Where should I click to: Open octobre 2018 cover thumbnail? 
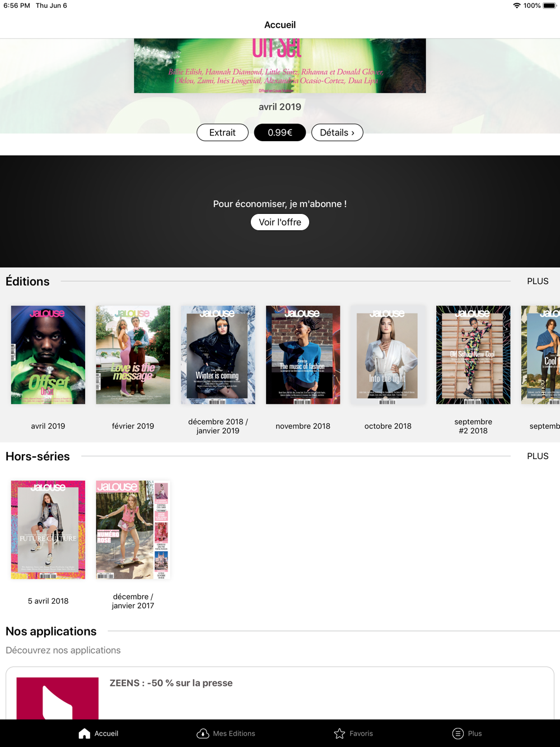pyautogui.click(x=388, y=355)
